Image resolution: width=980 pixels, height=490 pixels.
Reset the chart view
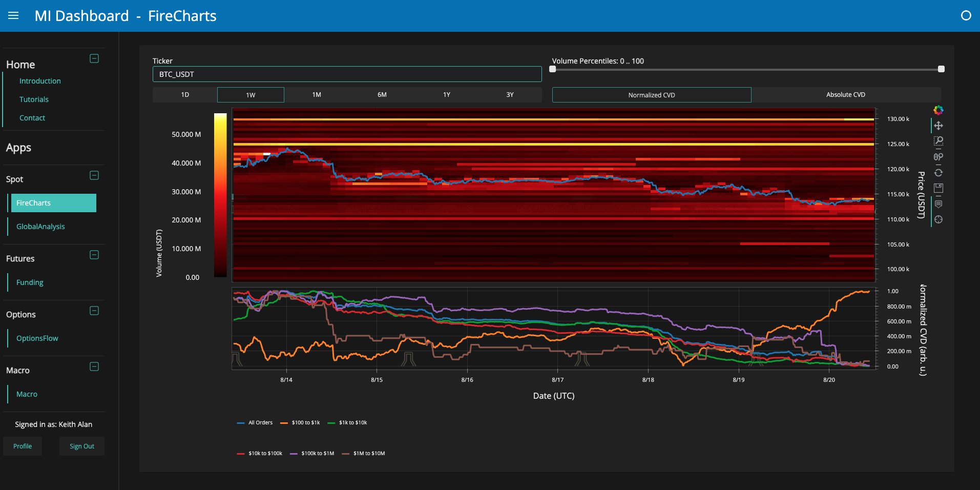[938, 173]
